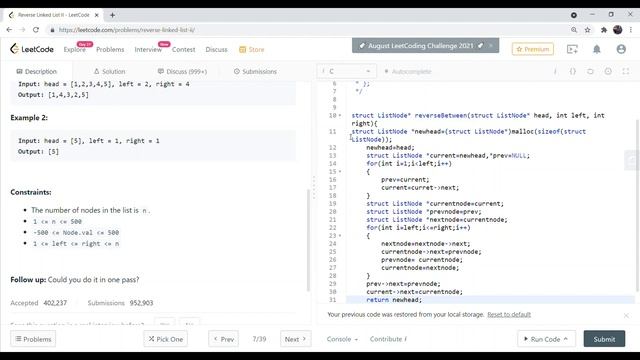Close the local storage restored notice
Screen dimensions: 640x360
click(626, 315)
